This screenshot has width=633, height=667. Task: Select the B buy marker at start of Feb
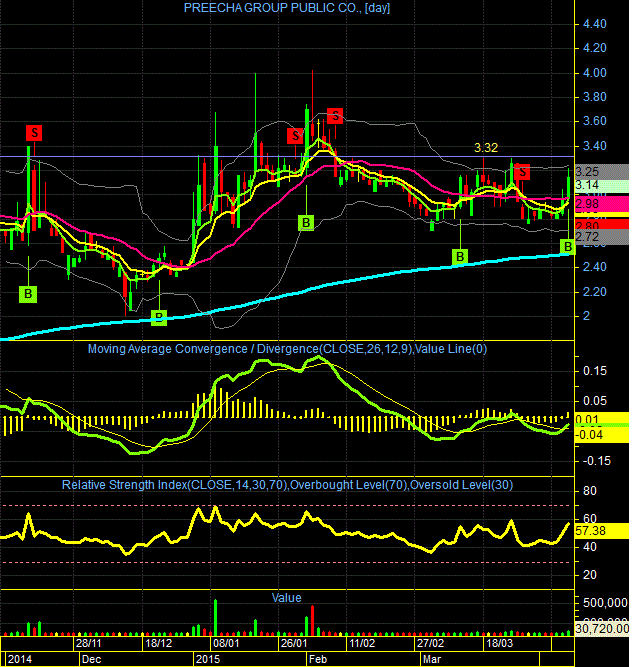click(306, 222)
